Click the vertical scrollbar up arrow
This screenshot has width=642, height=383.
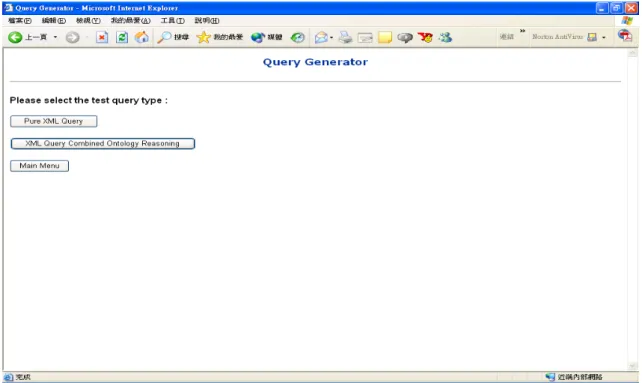pyautogui.click(x=633, y=53)
